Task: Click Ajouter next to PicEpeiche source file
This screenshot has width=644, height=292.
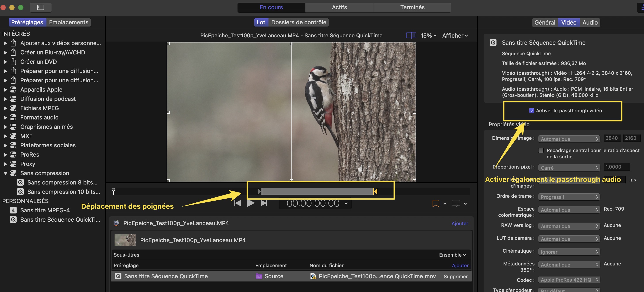Action: click(x=460, y=223)
